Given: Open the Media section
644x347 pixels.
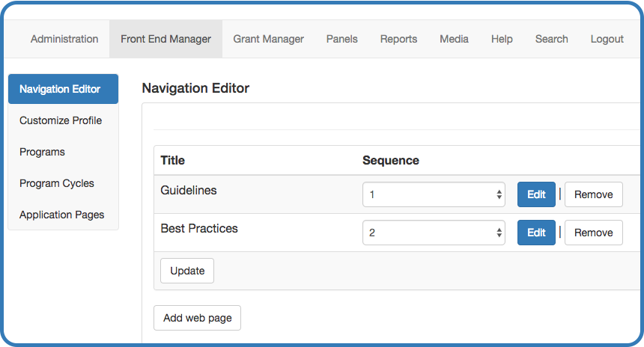Looking at the screenshot, I should 454,39.
